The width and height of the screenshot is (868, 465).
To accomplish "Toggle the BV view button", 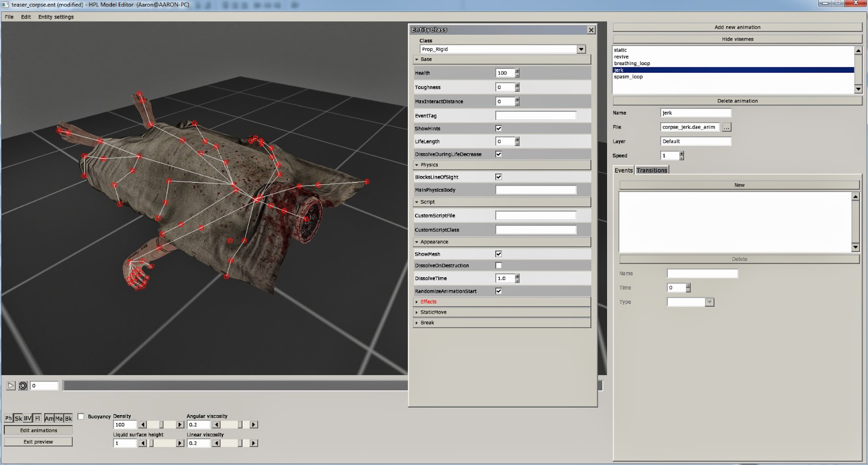I will [x=28, y=418].
